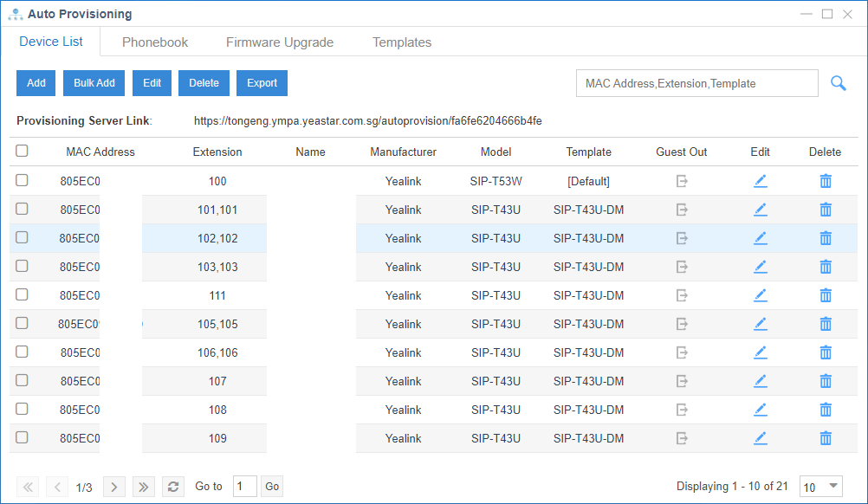Tick the checkbox for extension 102,102 row
This screenshot has width=868, height=504.
click(21, 238)
